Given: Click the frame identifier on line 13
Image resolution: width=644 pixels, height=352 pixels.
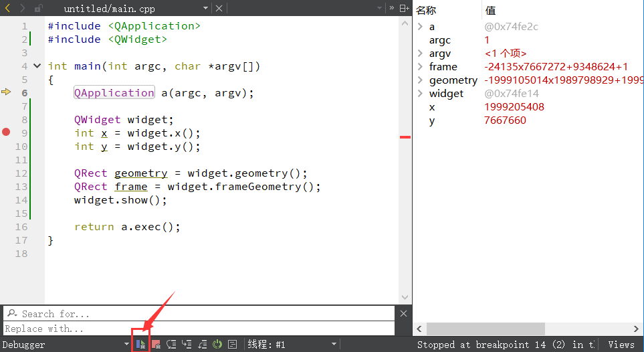Looking at the screenshot, I should (x=131, y=186).
